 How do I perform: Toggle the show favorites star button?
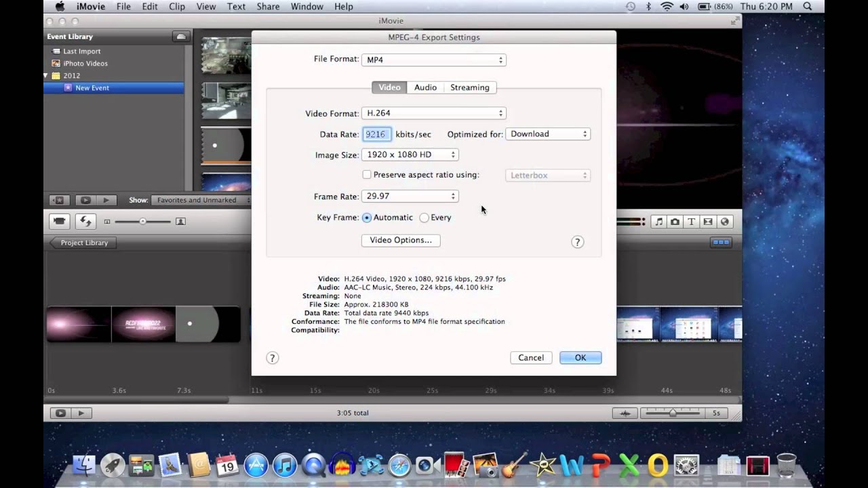(59, 200)
